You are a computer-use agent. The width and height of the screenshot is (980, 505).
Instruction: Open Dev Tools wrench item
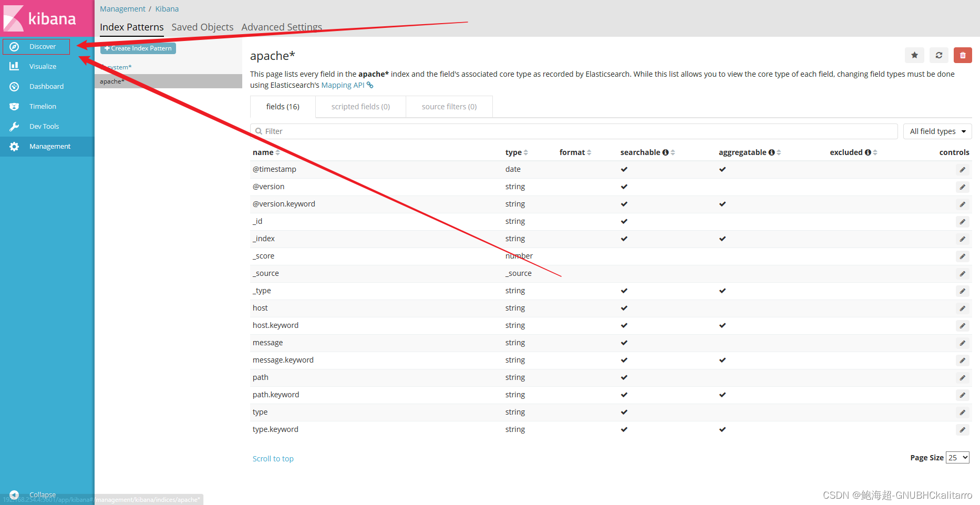(44, 127)
